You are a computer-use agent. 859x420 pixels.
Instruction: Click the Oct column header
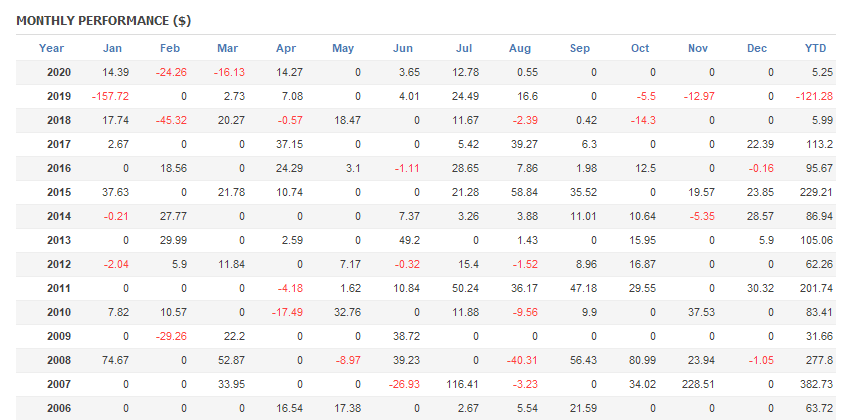click(x=640, y=48)
